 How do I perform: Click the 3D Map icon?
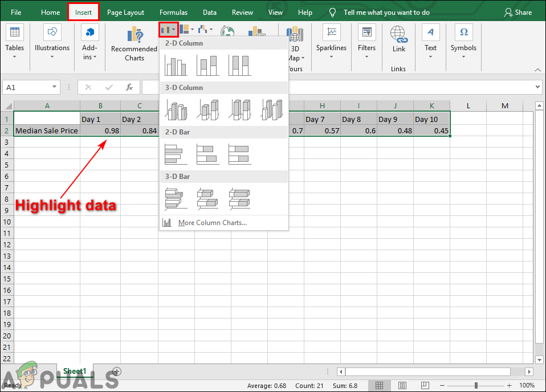click(x=295, y=34)
